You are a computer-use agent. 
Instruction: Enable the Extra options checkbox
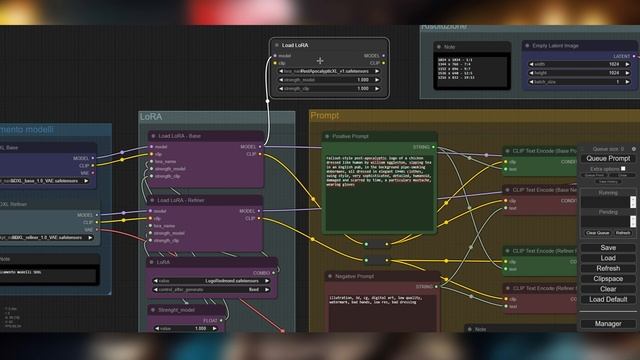coord(623,168)
